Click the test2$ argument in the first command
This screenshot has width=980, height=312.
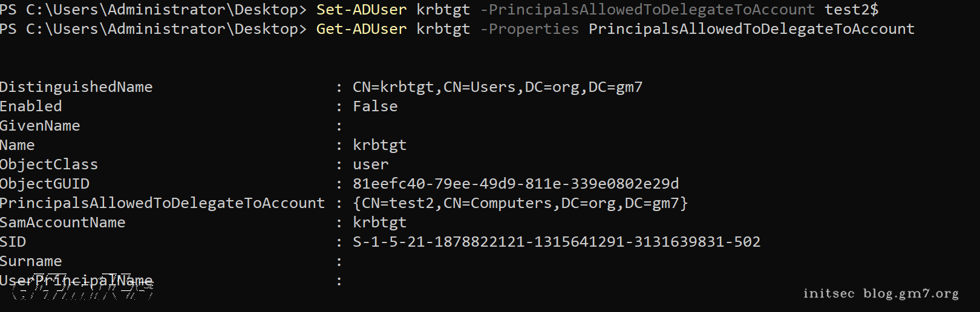click(x=851, y=10)
